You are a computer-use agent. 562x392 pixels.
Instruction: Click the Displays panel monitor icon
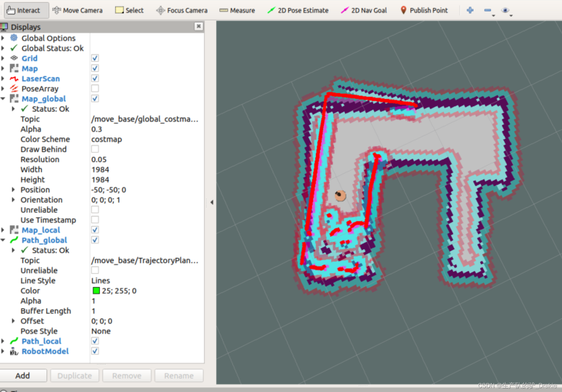(x=4, y=27)
